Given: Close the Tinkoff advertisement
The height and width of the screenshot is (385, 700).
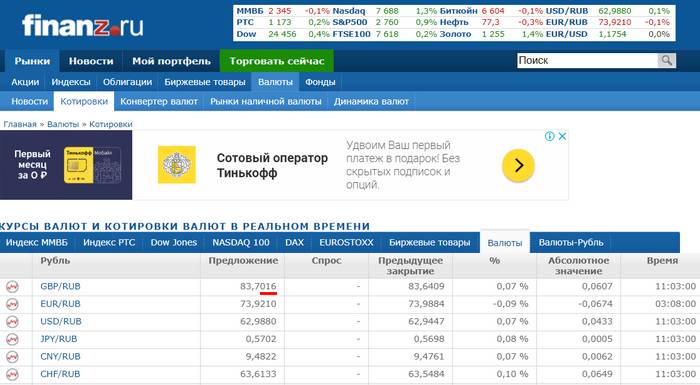Looking at the screenshot, I should pyautogui.click(x=562, y=136).
